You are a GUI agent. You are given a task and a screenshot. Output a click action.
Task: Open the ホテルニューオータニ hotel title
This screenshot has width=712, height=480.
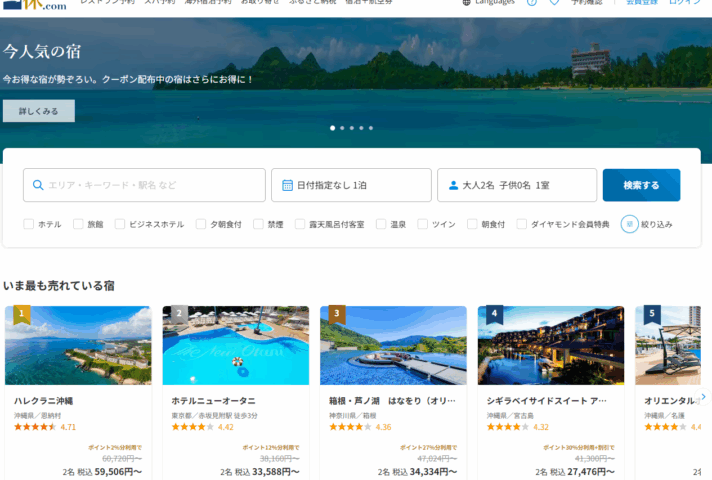tap(213, 401)
